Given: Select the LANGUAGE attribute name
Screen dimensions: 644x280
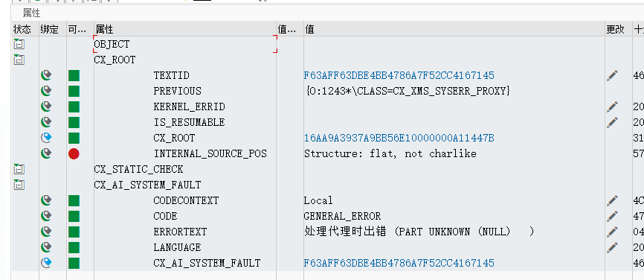Looking at the screenshot, I should coord(177,247).
